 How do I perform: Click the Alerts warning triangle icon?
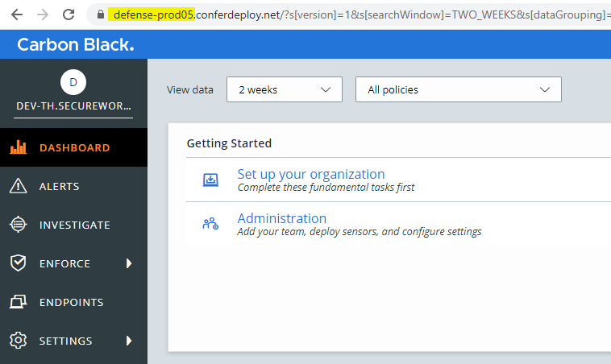pos(18,186)
